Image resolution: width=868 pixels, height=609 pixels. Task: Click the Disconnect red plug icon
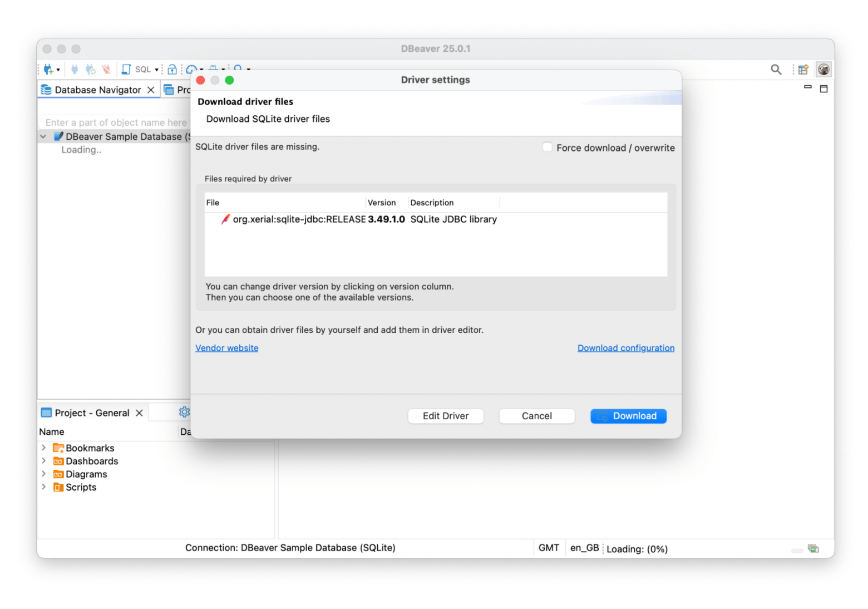(106, 70)
